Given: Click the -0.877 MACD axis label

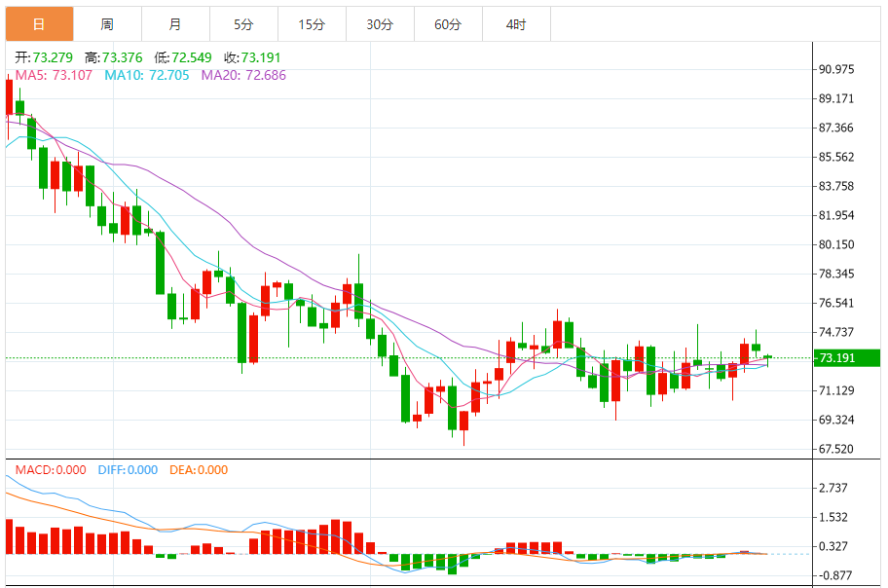Looking at the screenshot, I should (x=833, y=575).
